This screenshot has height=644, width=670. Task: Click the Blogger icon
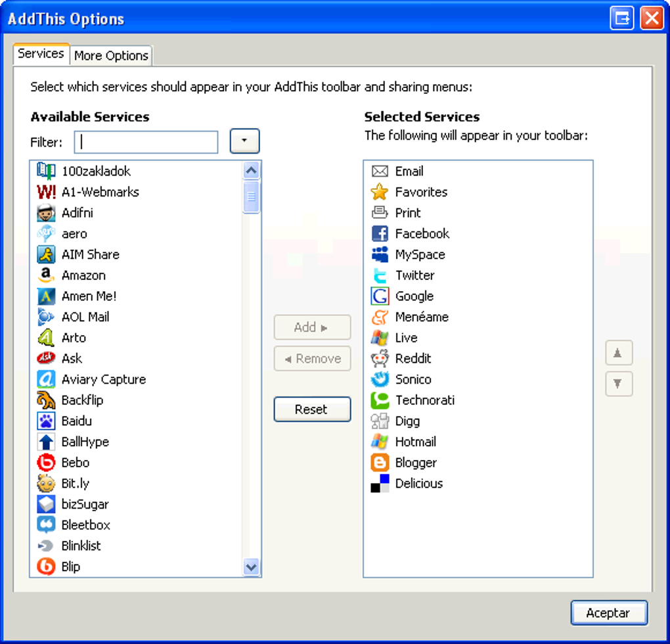[380, 462]
